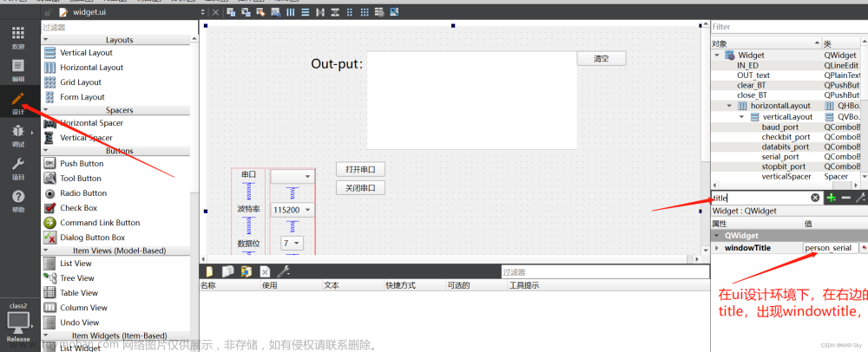Image resolution: width=868 pixels, height=352 pixels.
Task: Activate Edit Widgets mode in toolbar
Action: coord(231,12)
